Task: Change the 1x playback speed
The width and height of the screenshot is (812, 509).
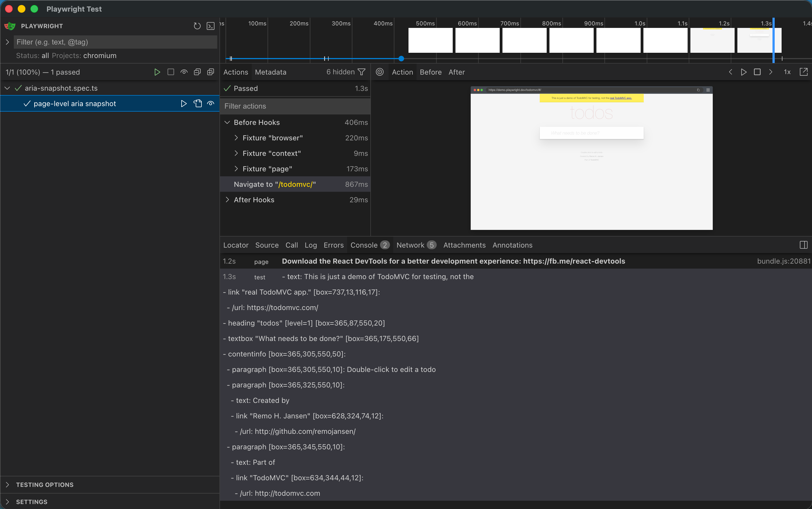Action: pos(787,72)
